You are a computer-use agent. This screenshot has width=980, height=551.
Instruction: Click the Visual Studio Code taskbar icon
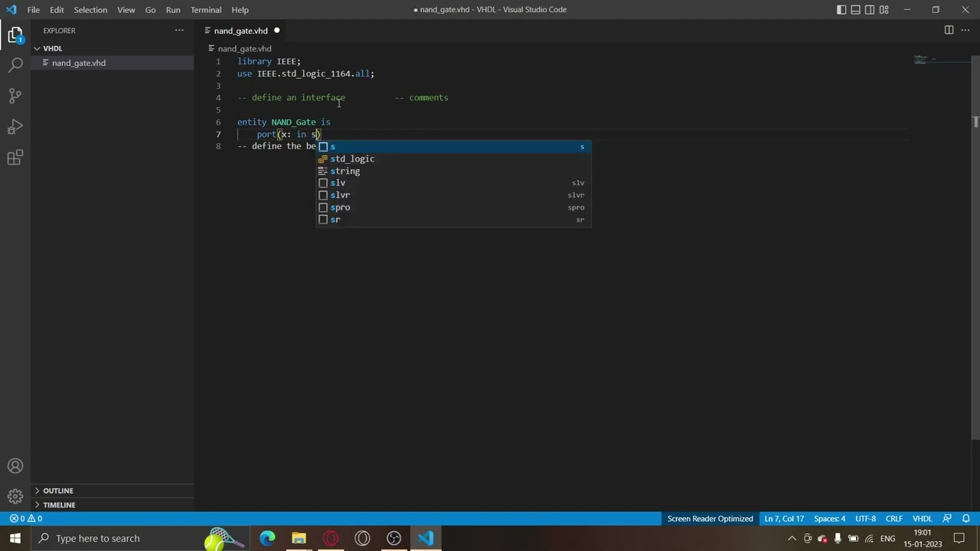(426, 538)
